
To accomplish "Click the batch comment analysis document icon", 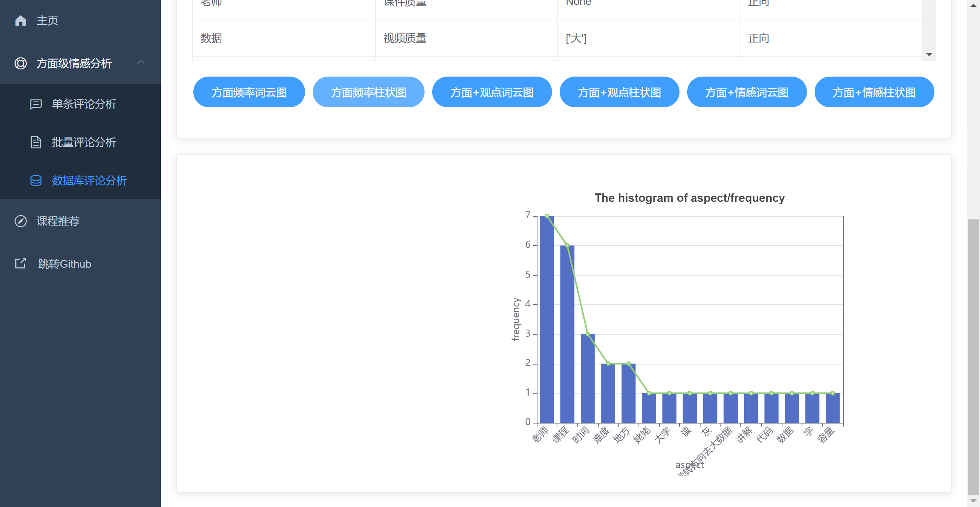I will (x=36, y=142).
